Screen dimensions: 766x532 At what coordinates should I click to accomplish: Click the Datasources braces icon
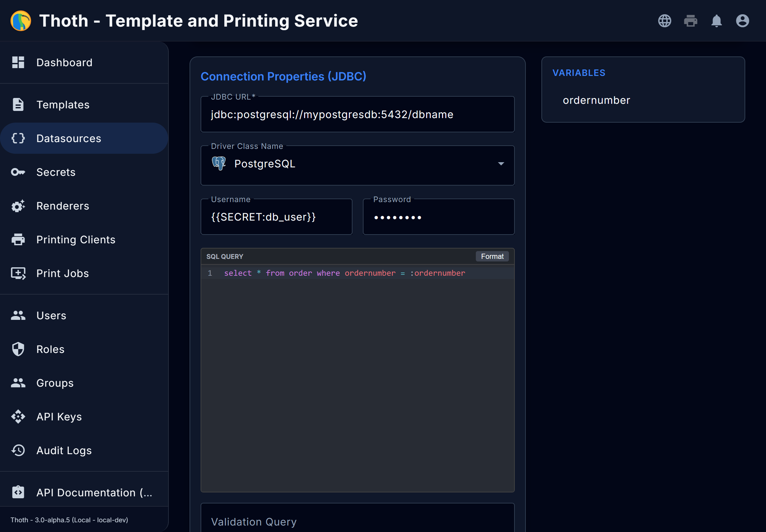coord(18,138)
